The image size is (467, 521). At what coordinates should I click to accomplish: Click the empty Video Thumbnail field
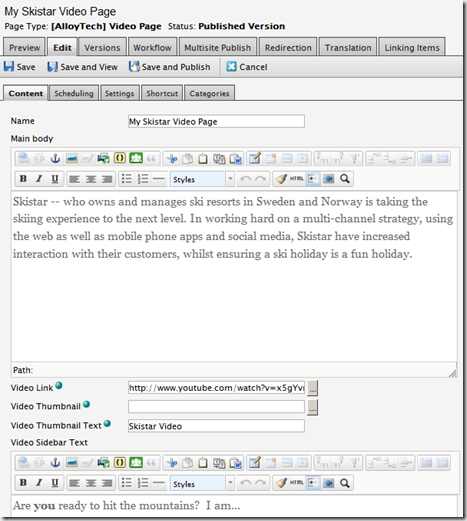[x=216, y=407]
